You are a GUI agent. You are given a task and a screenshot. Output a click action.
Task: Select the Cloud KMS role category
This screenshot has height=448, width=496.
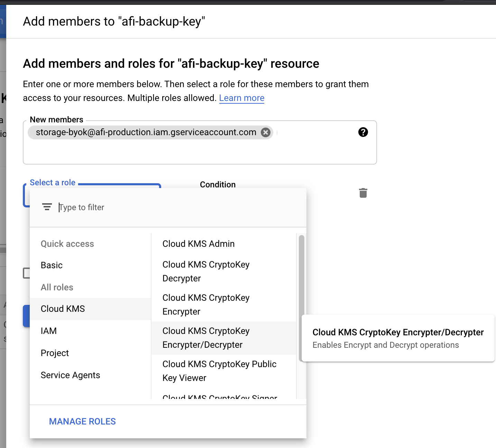click(90, 309)
